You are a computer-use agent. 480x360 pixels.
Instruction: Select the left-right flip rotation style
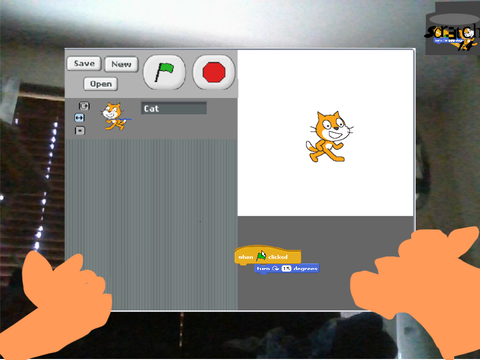[79, 118]
